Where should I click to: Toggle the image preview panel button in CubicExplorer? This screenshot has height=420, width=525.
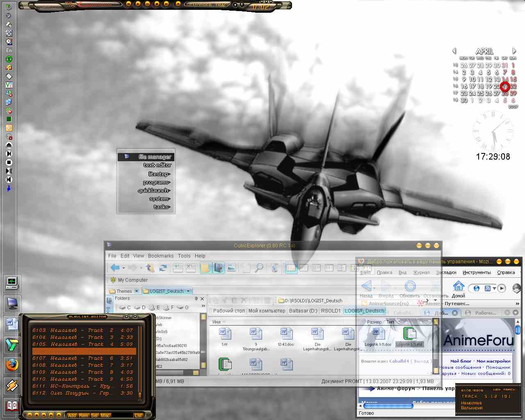(x=231, y=268)
